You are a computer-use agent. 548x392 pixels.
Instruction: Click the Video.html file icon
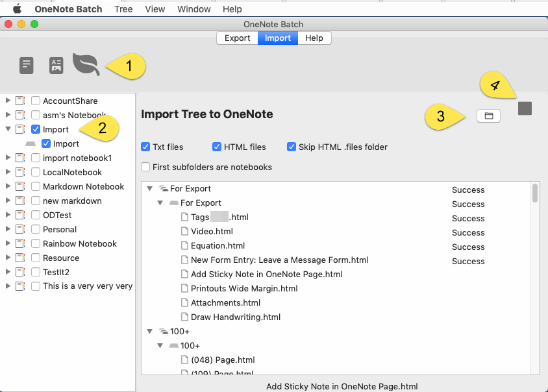[x=184, y=231]
